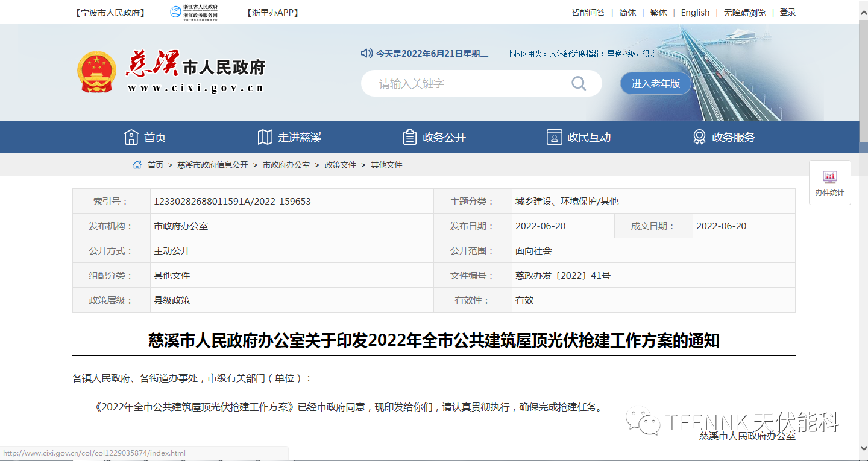Open 无障碍浏览 accessibility mode
The width and height of the screenshot is (868, 461).
tap(744, 13)
